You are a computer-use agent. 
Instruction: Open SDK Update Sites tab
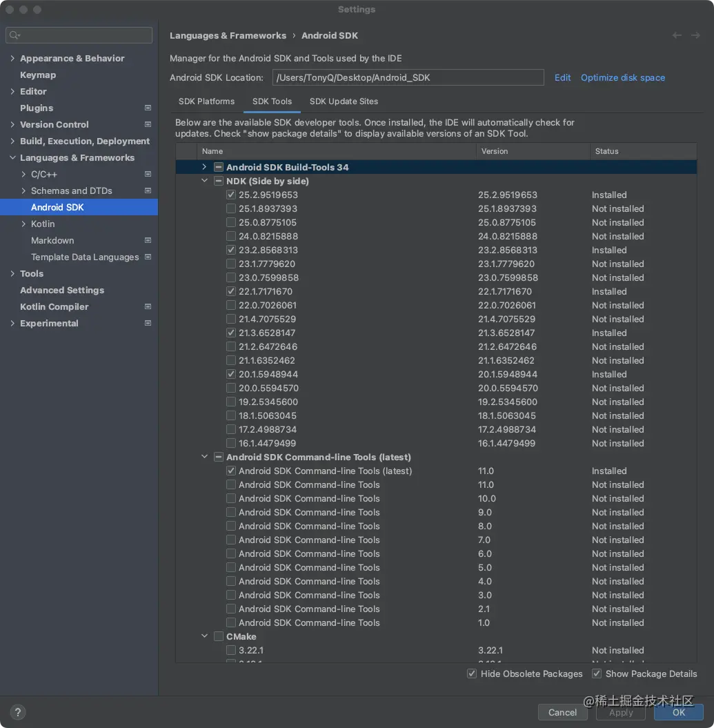tap(344, 101)
